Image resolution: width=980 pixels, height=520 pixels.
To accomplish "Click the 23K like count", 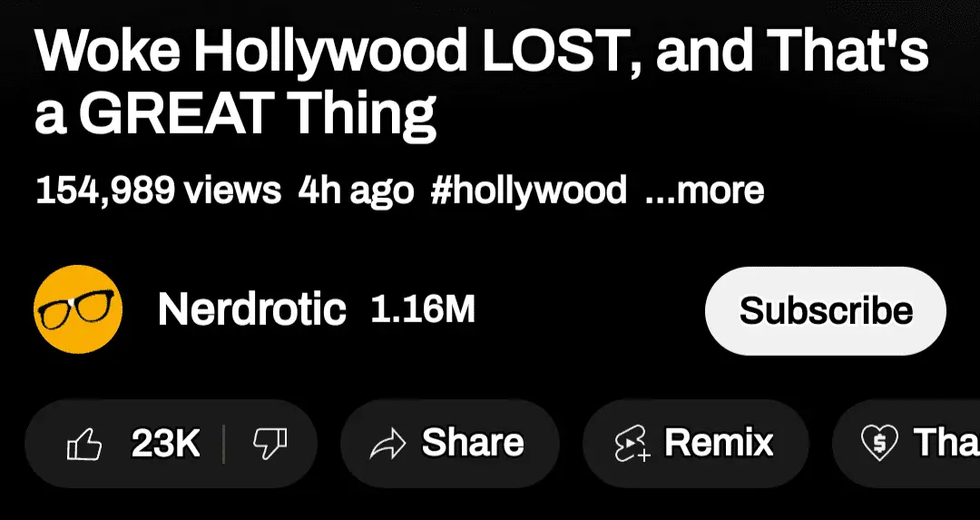I will [x=165, y=445].
